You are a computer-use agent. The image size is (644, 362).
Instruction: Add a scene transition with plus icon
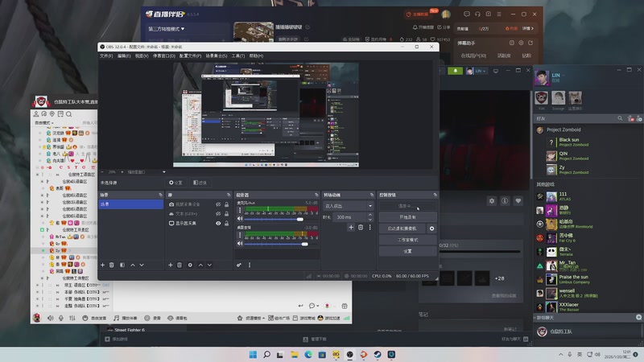pyautogui.click(x=351, y=228)
